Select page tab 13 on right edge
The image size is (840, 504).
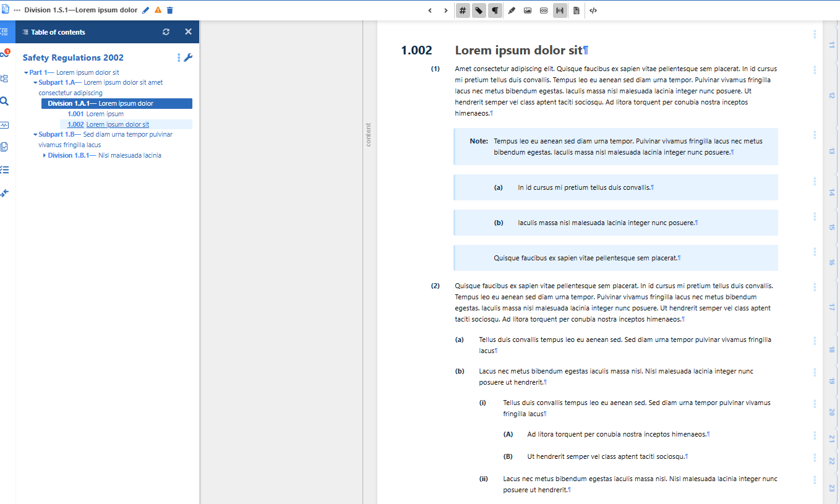pyautogui.click(x=831, y=152)
